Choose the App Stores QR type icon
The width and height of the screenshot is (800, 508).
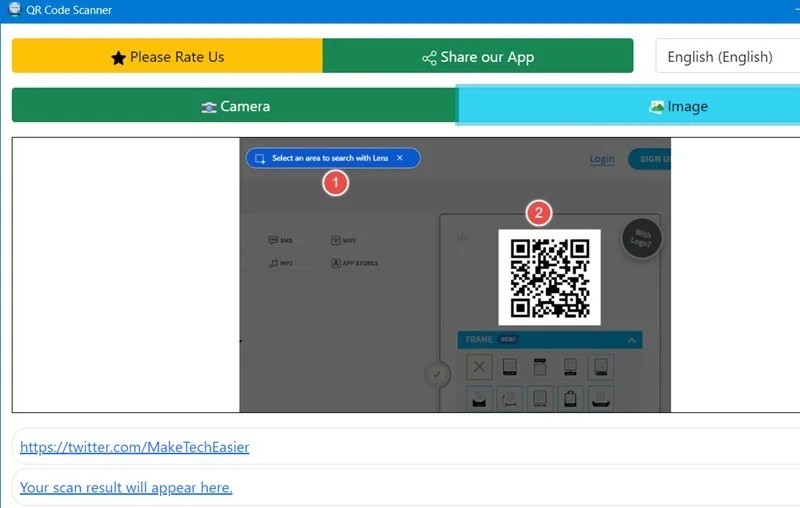click(x=336, y=264)
